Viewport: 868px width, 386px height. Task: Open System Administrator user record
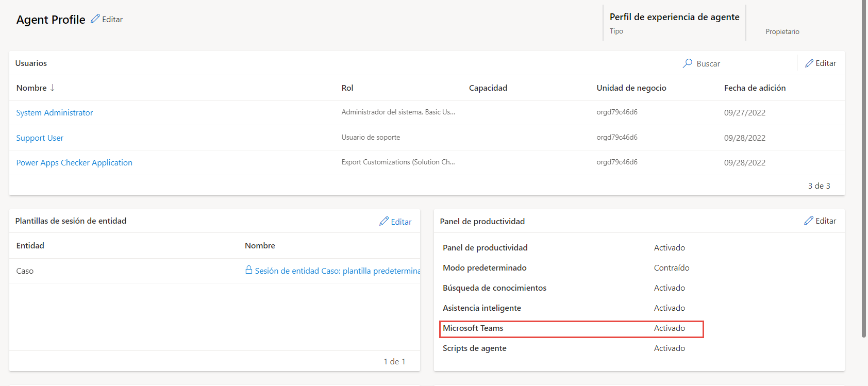pyautogui.click(x=55, y=113)
